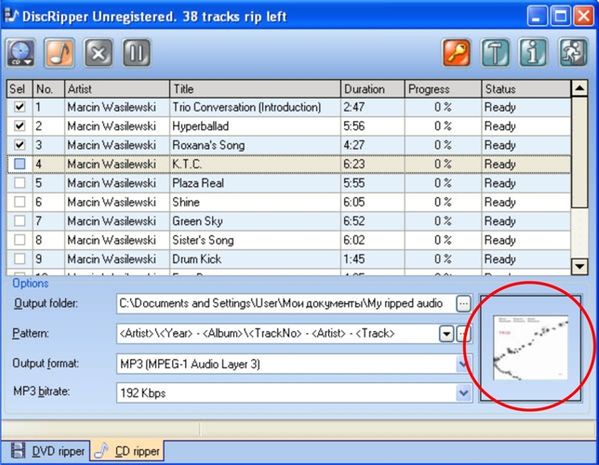Open the MP3 bitrate dropdown

(x=463, y=393)
